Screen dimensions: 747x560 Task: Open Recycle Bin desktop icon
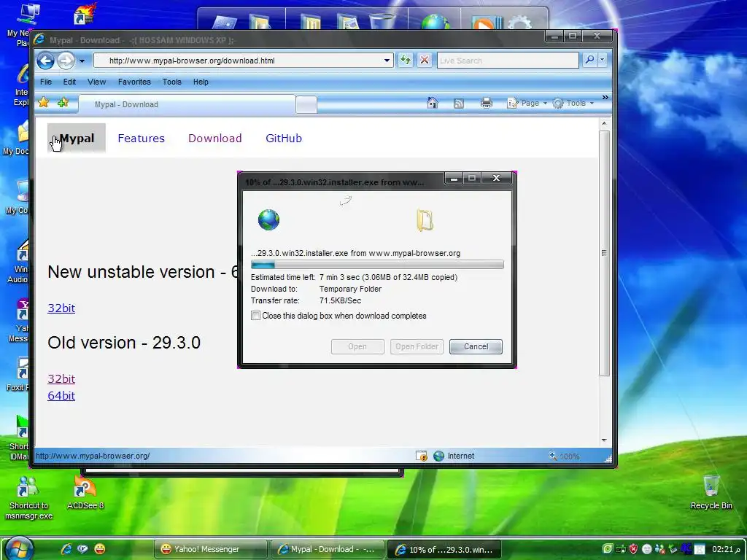[x=711, y=492]
